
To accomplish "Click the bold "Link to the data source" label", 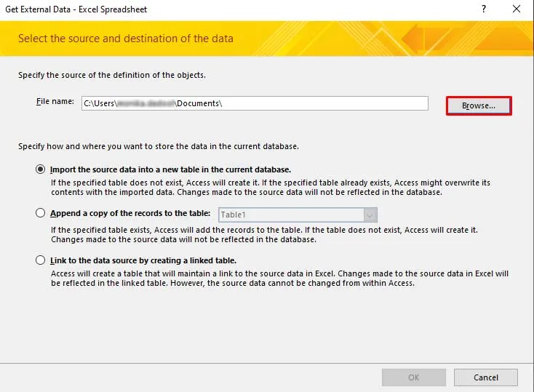I will point(143,260).
